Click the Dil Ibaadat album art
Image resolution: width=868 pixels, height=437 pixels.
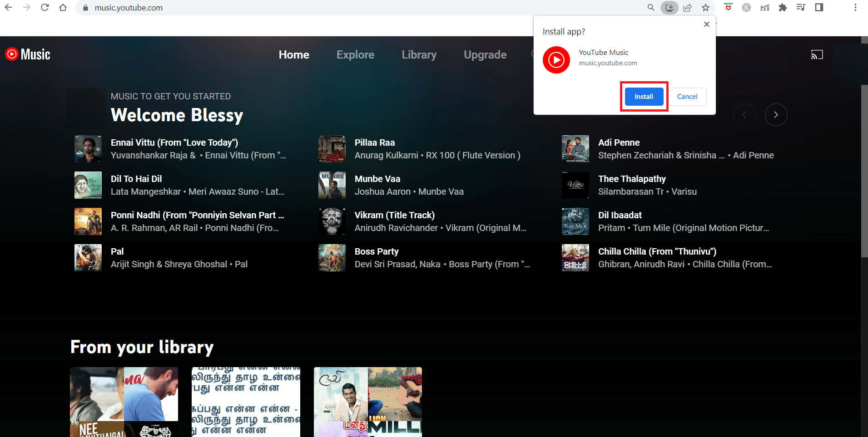tap(575, 221)
